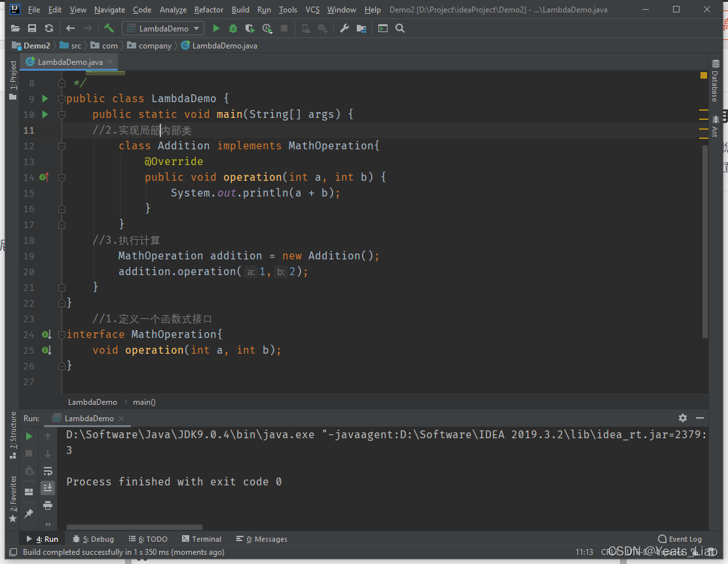Click run gutter icon beside class LambdaDemo
The height and width of the screenshot is (564, 728).
tap(45, 98)
